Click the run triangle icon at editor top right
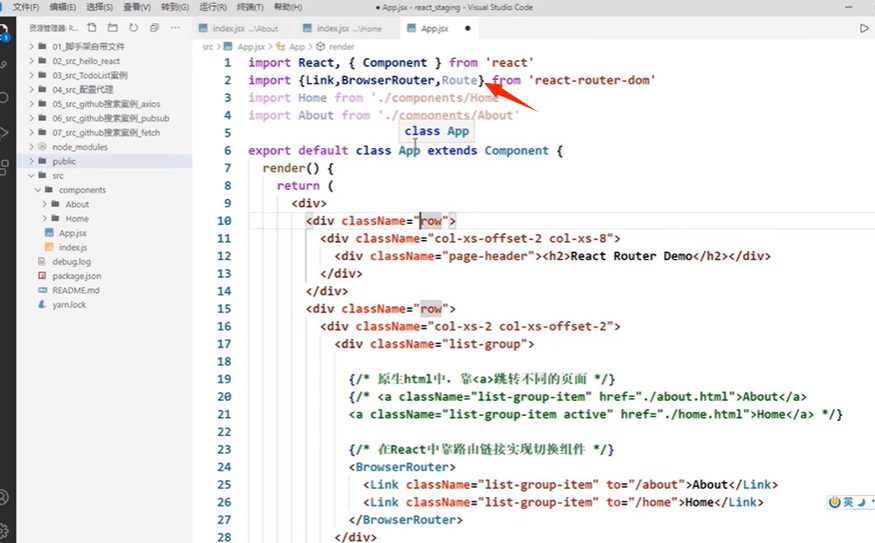Viewport: 875px width, 543px height. point(864,28)
